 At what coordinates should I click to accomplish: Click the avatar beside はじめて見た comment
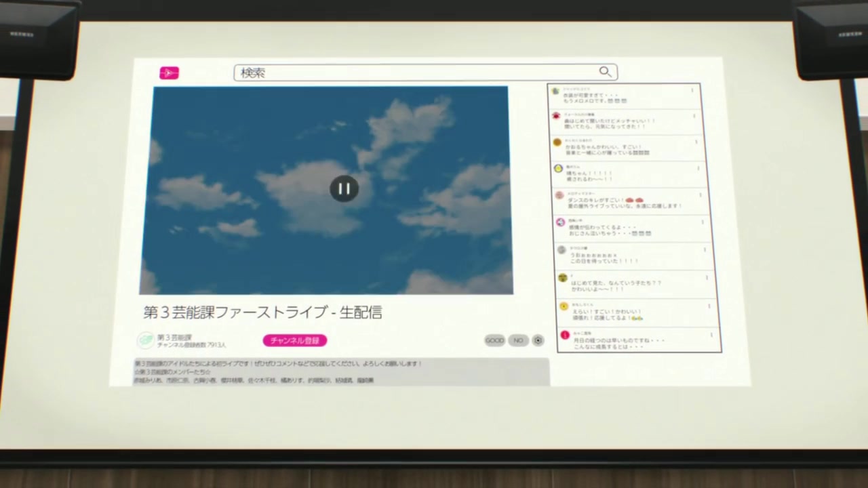click(x=562, y=278)
